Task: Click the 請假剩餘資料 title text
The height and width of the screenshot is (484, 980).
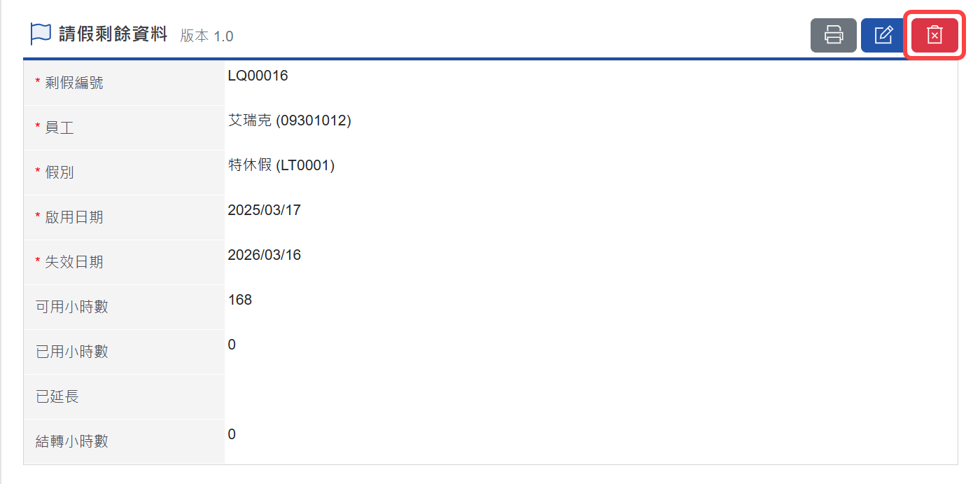Action: coord(113,34)
